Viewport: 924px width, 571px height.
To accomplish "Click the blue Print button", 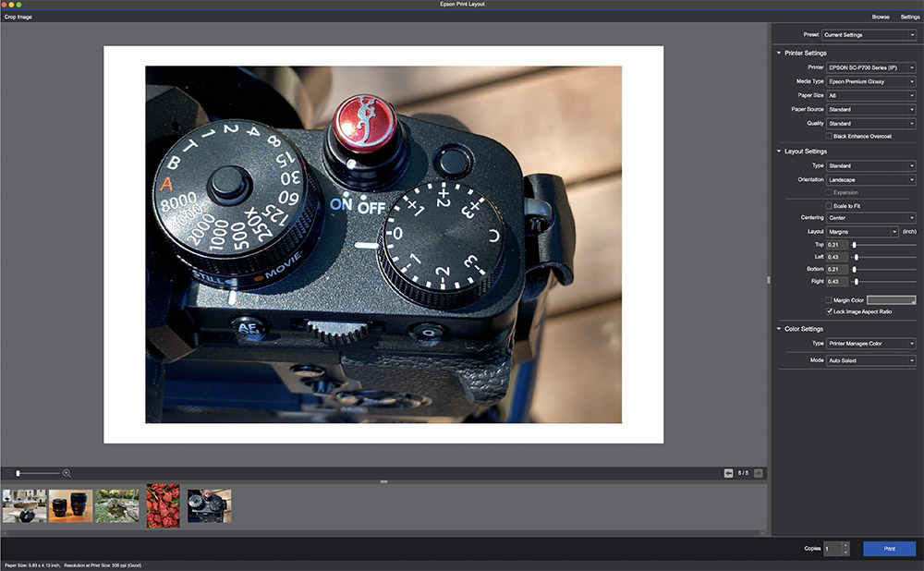I will click(x=889, y=549).
